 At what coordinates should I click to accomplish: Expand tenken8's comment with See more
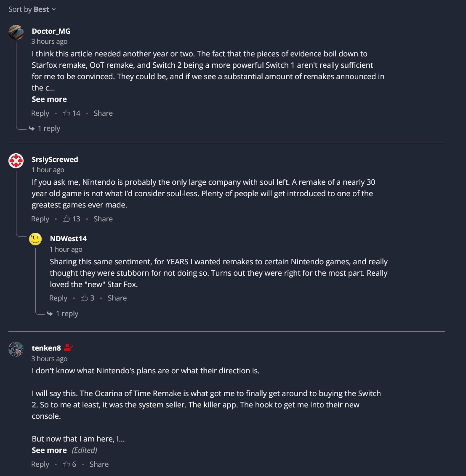coord(49,450)
